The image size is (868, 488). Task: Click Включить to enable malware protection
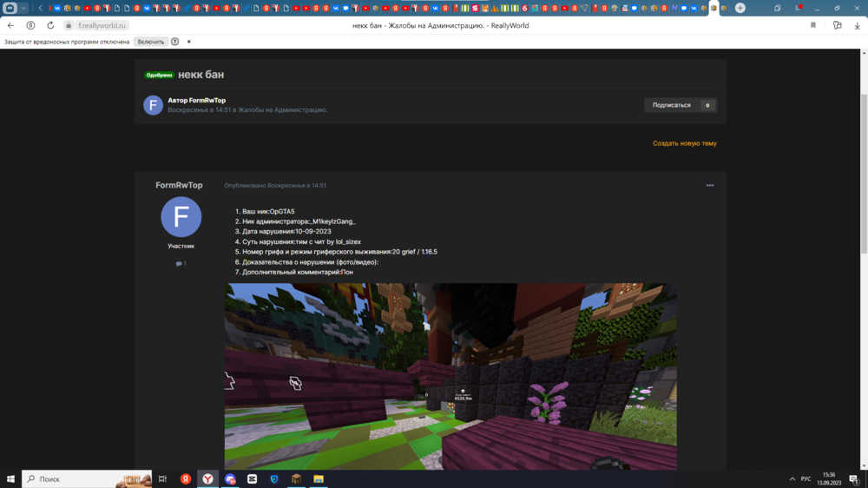(150, 42)
